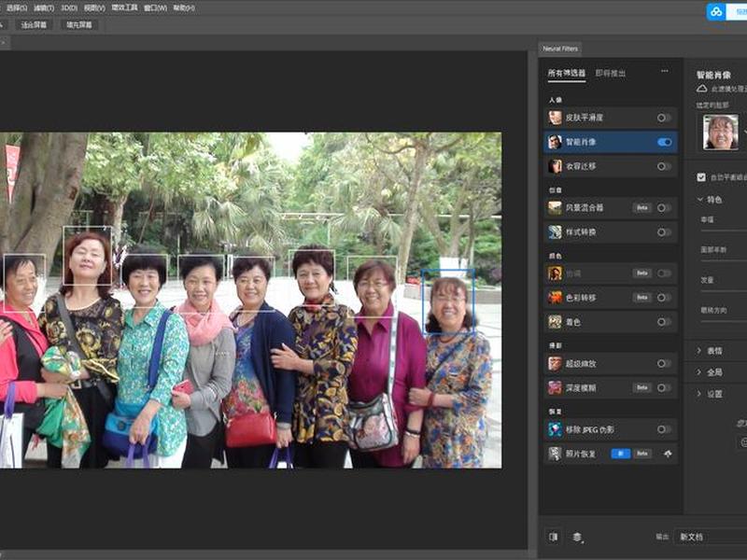Viewport: 747px width, 560px height.
Task: Select the 超级缩放 filter thumbnail icon
Action: [555, 363]
